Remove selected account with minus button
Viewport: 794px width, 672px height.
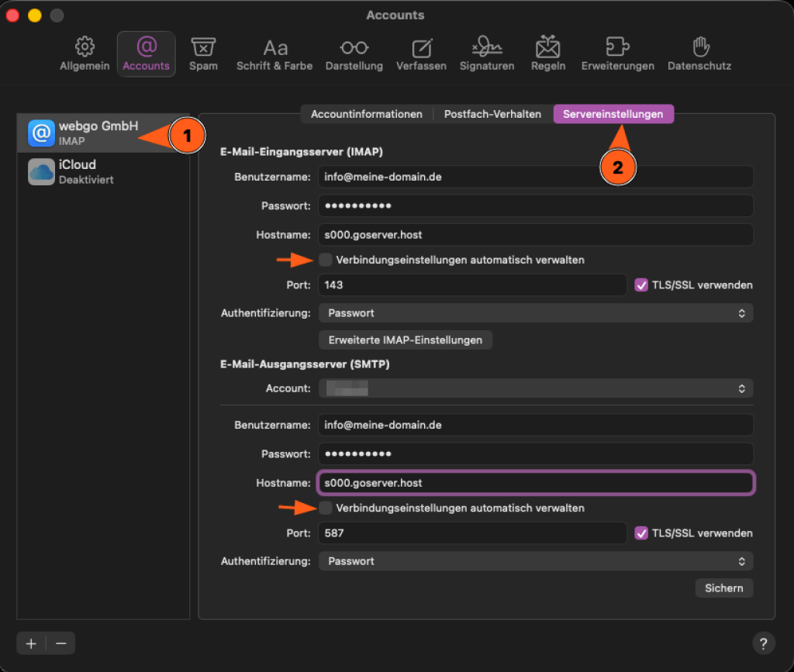[60, 643]
